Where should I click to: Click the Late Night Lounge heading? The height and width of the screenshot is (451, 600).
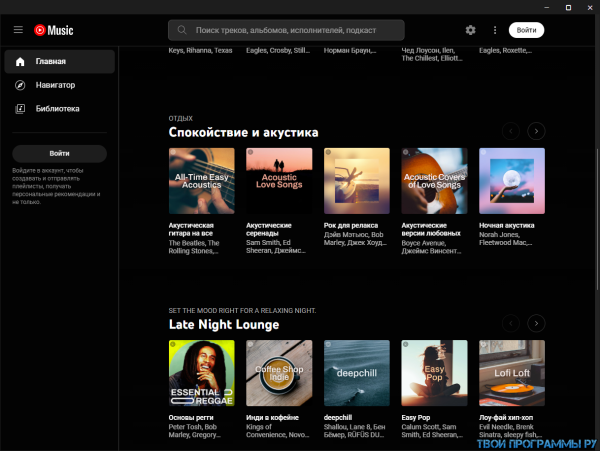pyautogui.click(x=224, y=324)
